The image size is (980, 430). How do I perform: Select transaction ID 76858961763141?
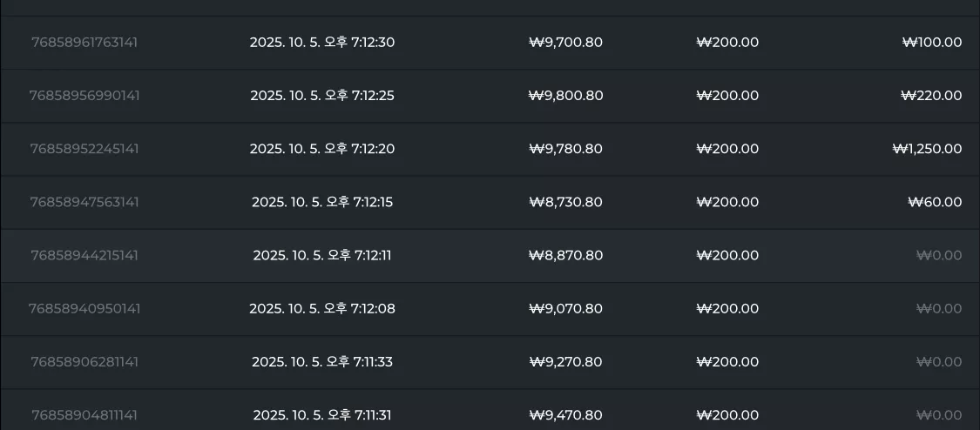coord(84,43)
